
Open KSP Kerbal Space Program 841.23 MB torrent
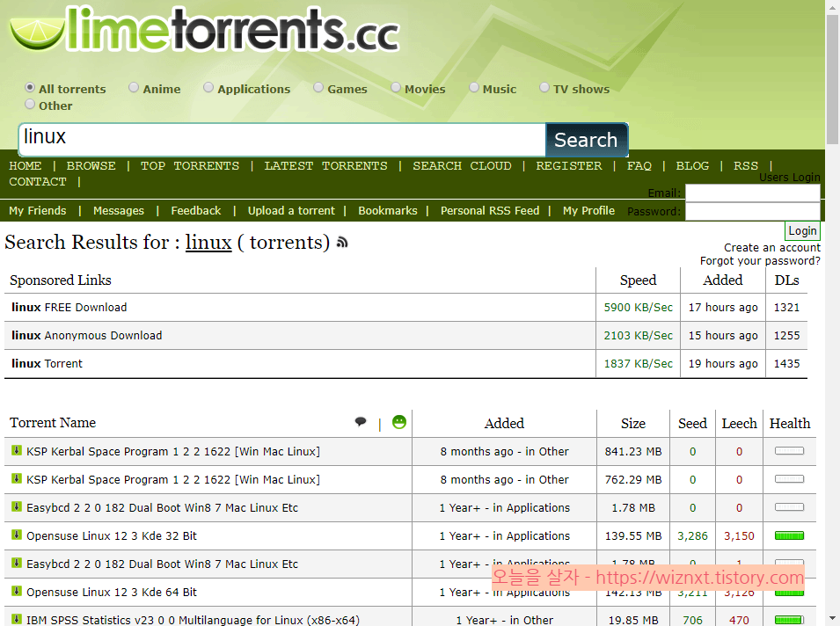[173, 451]
